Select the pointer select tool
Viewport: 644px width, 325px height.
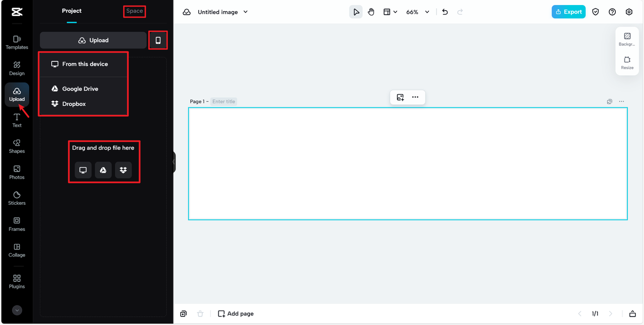pyautogui.click(x=356, y=12)
